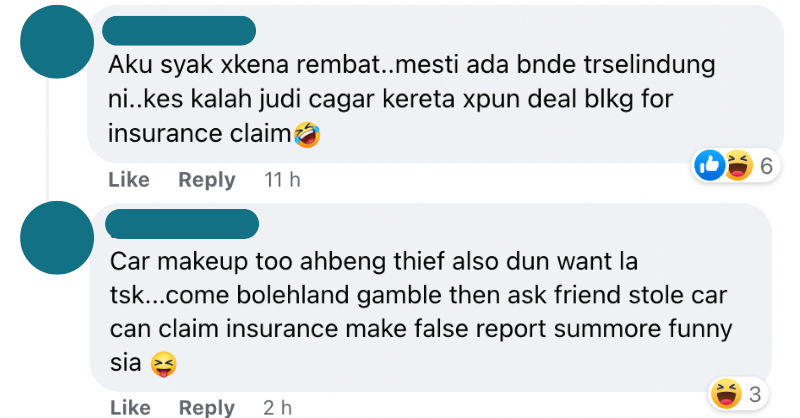This screenshot has height=418, width=800.
Task: Click the haha reaction icon beside count 3
Action: click(727, 394)
